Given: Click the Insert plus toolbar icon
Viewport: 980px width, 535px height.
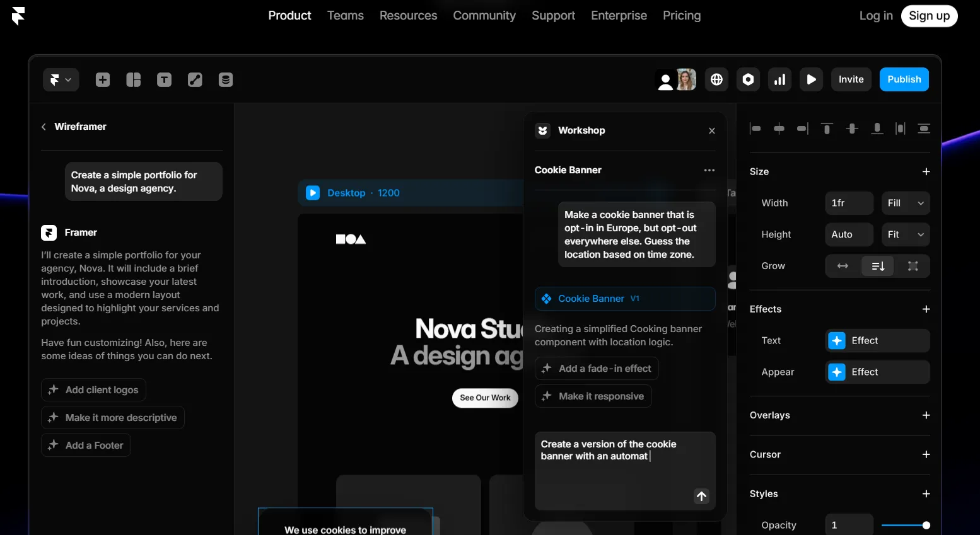Looking at the screenshot, I should (103, 79).
